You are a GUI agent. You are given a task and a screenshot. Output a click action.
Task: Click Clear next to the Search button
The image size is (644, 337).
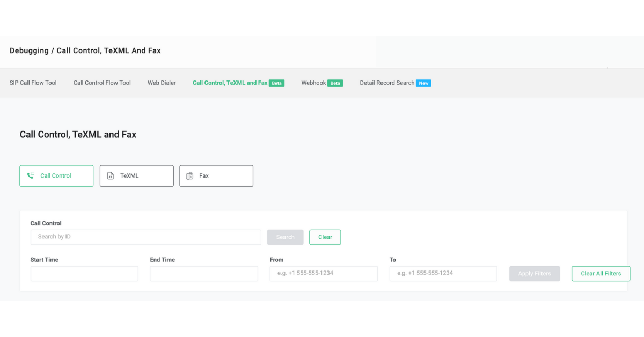pyautogui.click(x=325, y=237)
